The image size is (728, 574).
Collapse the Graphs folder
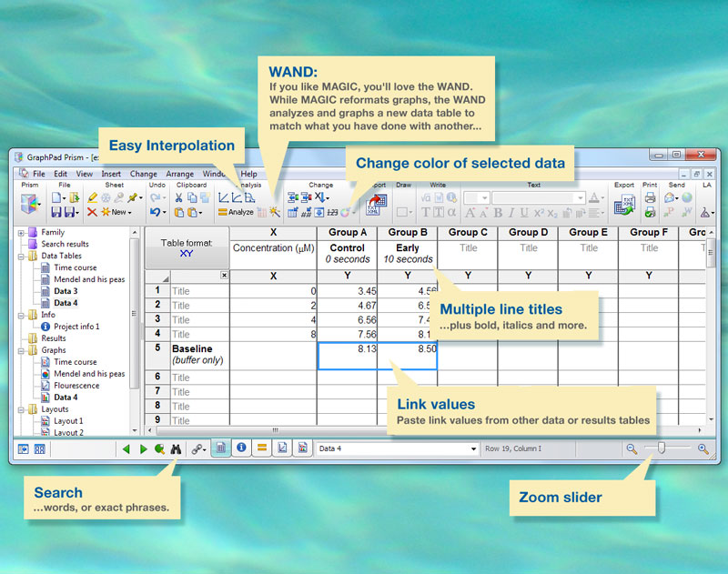point(21,350)
